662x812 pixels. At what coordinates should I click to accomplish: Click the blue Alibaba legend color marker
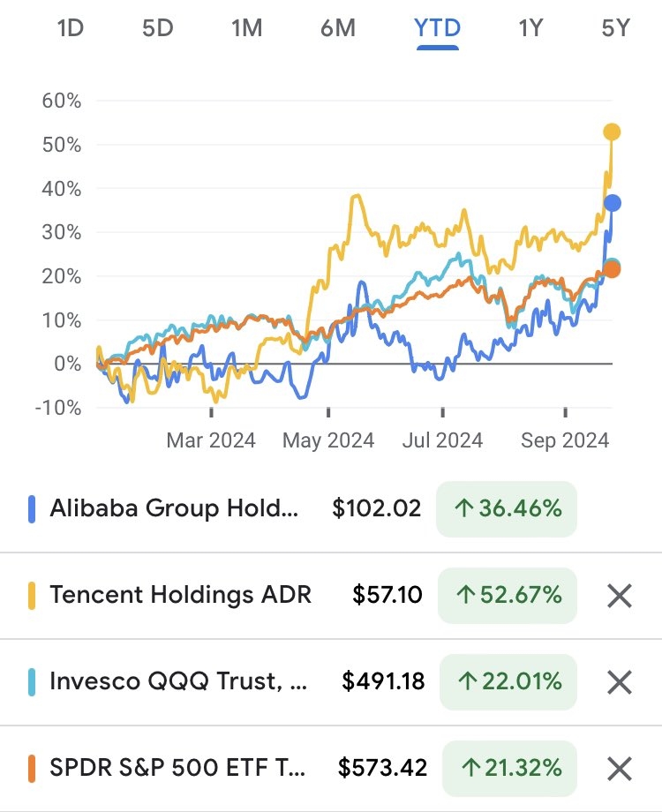32,508
